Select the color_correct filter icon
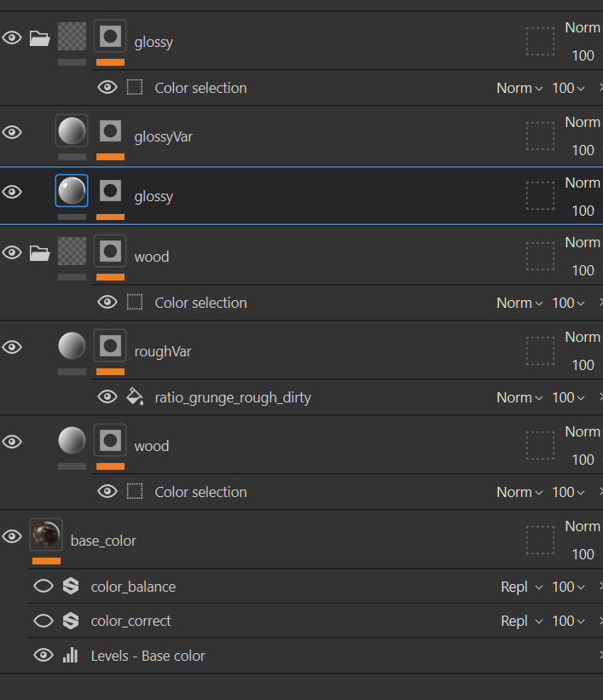Image resolution: width=603 pixels, height=700 pixels. point(71,621)
